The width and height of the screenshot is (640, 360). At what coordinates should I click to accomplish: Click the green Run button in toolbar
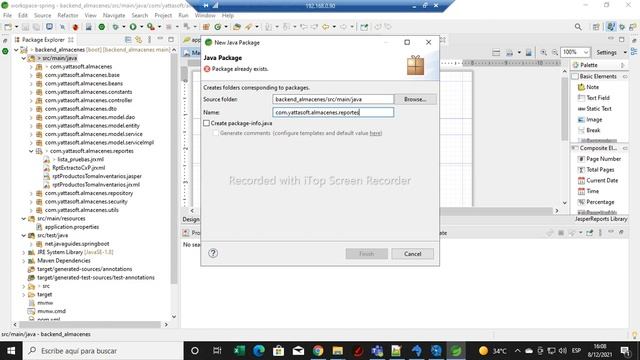(133, 27)
